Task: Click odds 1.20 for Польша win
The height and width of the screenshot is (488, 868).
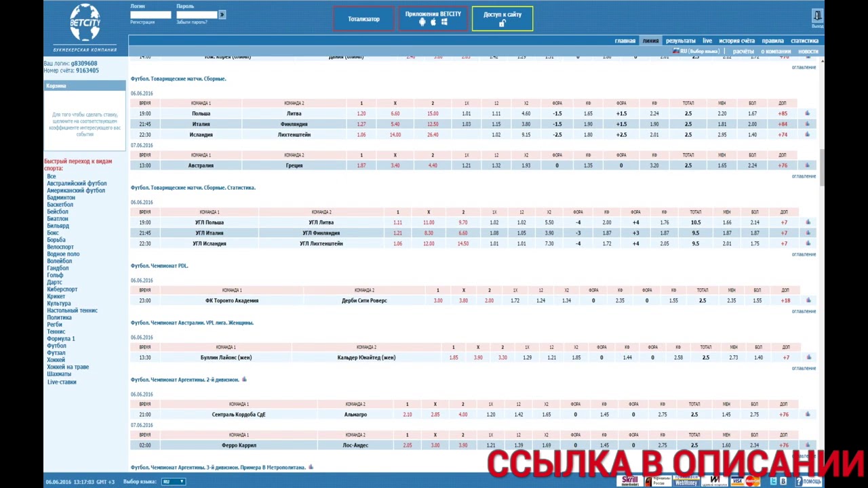Action: point(361,114)
